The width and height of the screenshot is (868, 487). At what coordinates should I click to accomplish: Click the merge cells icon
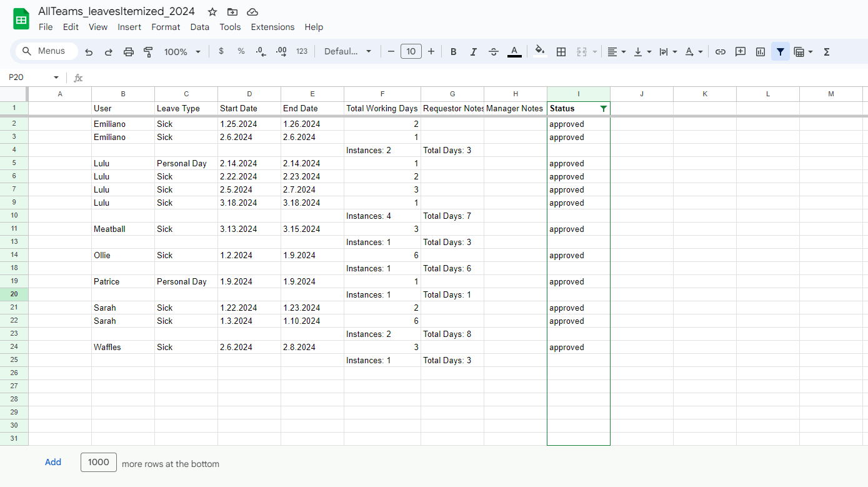pos(582,52)
